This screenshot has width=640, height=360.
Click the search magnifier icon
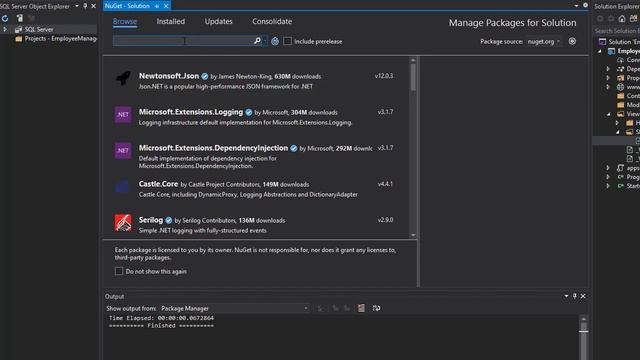(x=258, y=41)
